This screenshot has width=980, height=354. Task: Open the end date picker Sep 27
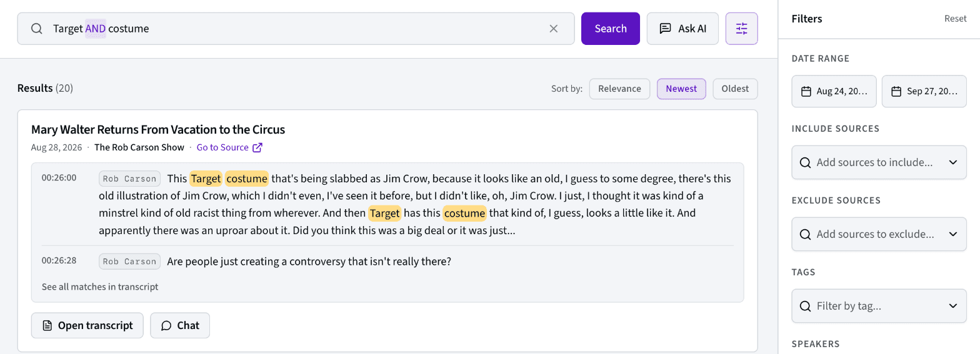coord(924,91)
